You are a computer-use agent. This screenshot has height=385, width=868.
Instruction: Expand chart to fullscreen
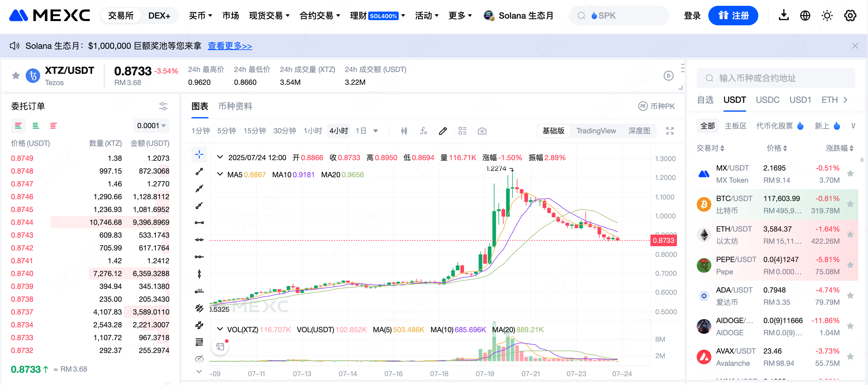click(x=670, y=131)
